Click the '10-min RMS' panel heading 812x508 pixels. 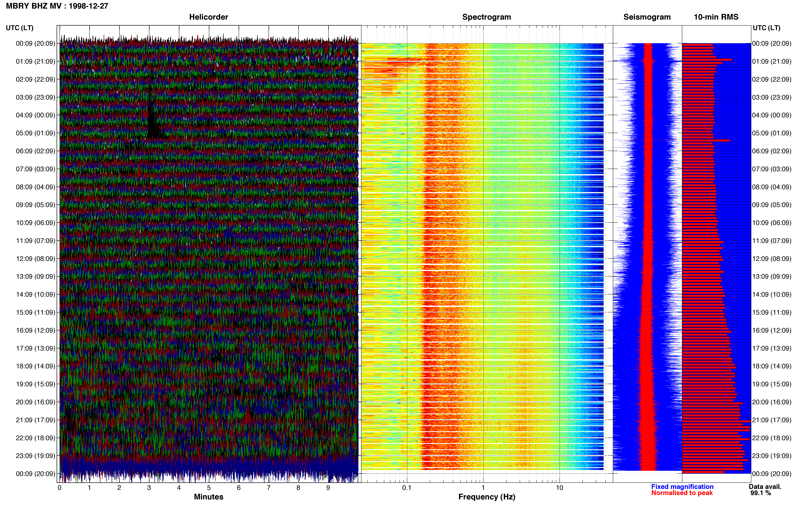point(716,17)
